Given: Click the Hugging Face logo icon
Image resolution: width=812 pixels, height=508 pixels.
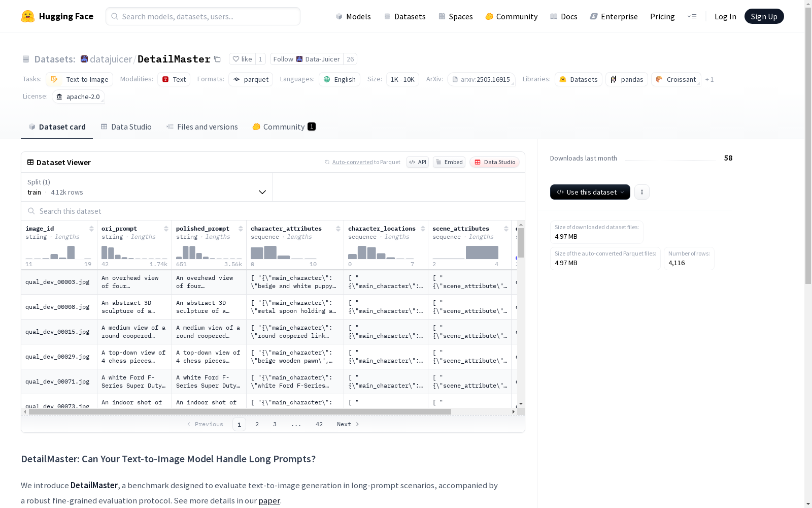Looking at the screenshot, I should click(x=28, y=16).
